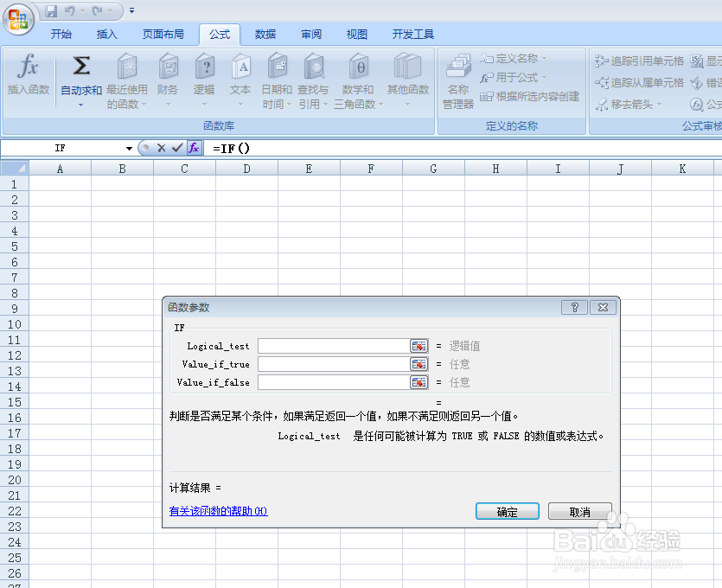Click 追踪引用单元格
The width and height of the screenshot is (722, 588).
pyautogui.click(x=639, y=61)
